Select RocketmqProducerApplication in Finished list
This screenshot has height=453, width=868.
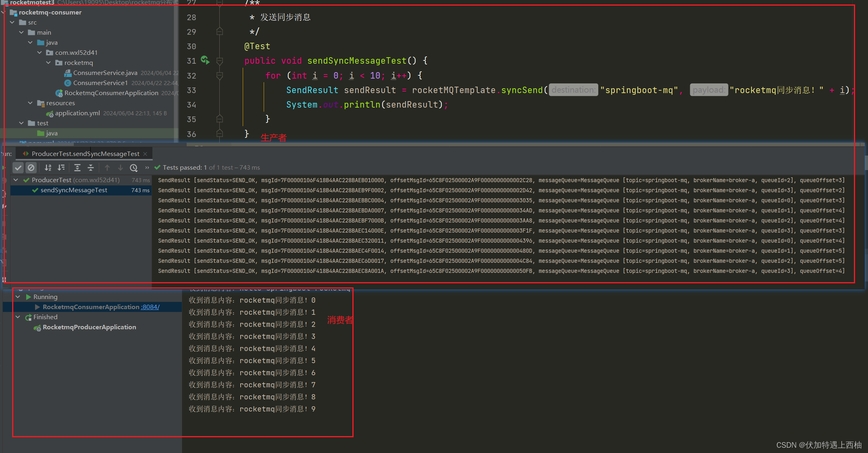click(90, 327)
